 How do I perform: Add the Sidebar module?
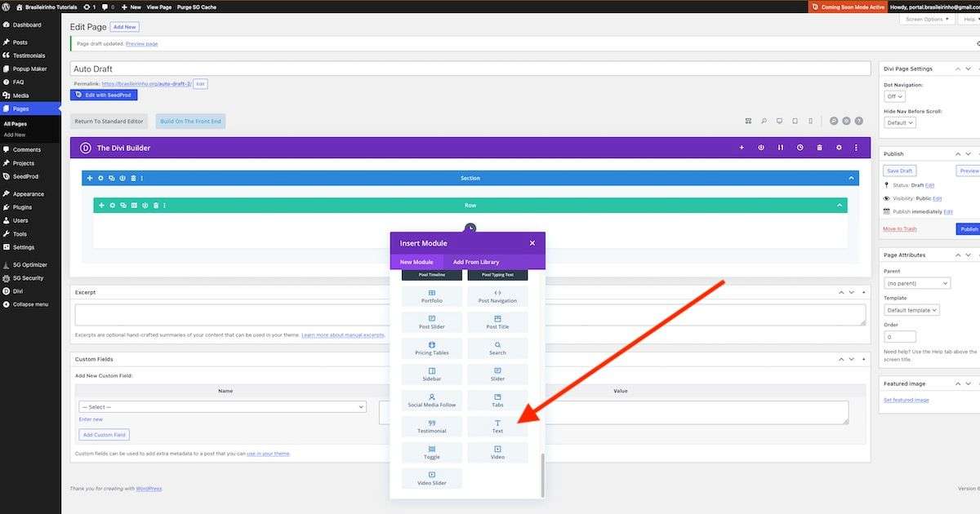point(432,374)
